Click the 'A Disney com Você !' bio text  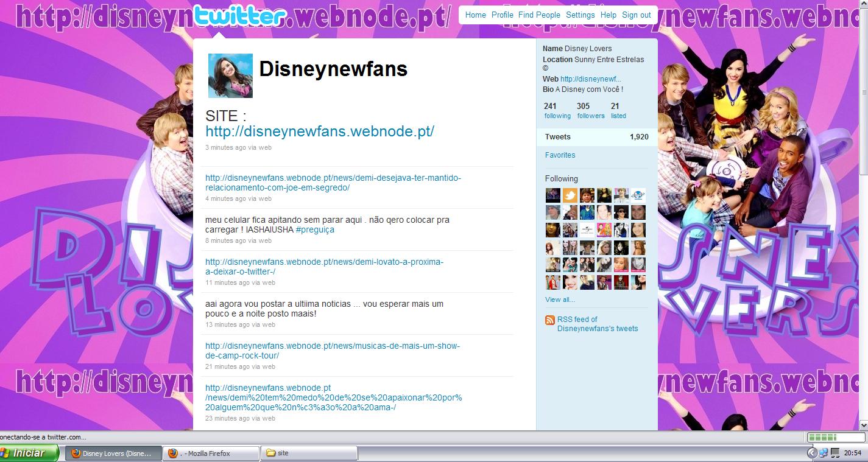point(589,89)
